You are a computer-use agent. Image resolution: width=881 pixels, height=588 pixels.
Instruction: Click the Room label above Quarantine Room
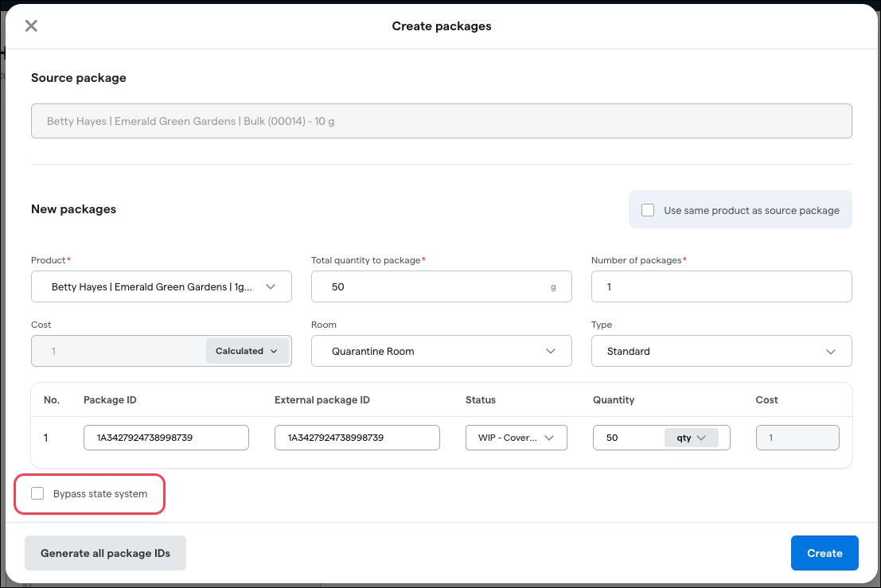pos(324,325)
